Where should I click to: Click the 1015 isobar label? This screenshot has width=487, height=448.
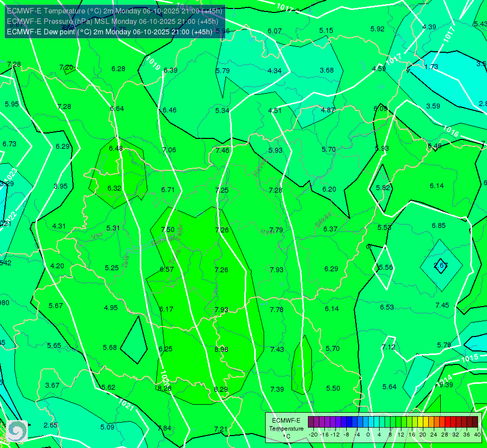[x=470, y=358]
